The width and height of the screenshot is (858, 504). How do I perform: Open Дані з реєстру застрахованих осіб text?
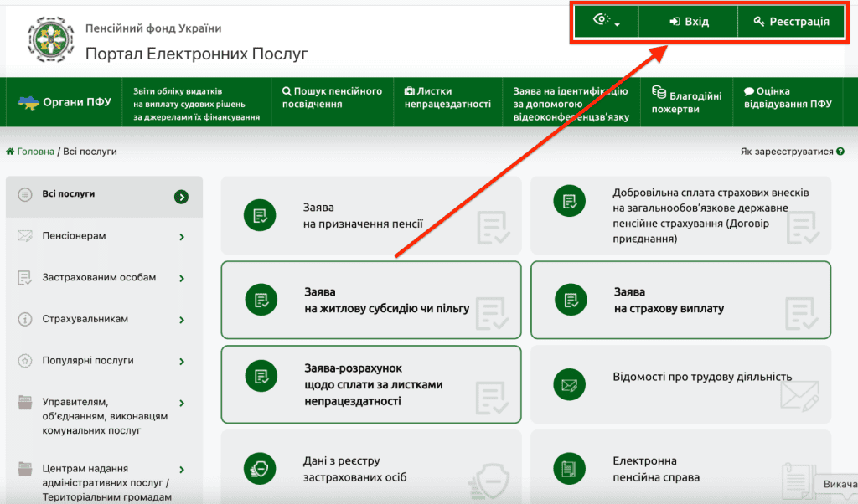coord(354,469)
